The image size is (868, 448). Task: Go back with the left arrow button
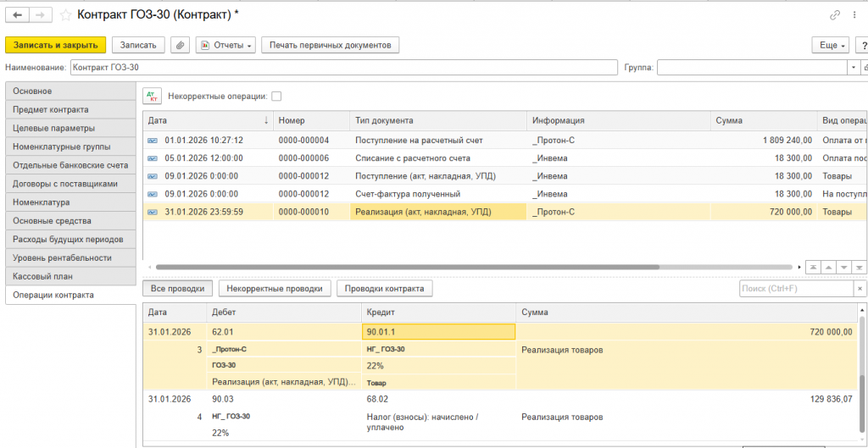click(x=17, y=15)
